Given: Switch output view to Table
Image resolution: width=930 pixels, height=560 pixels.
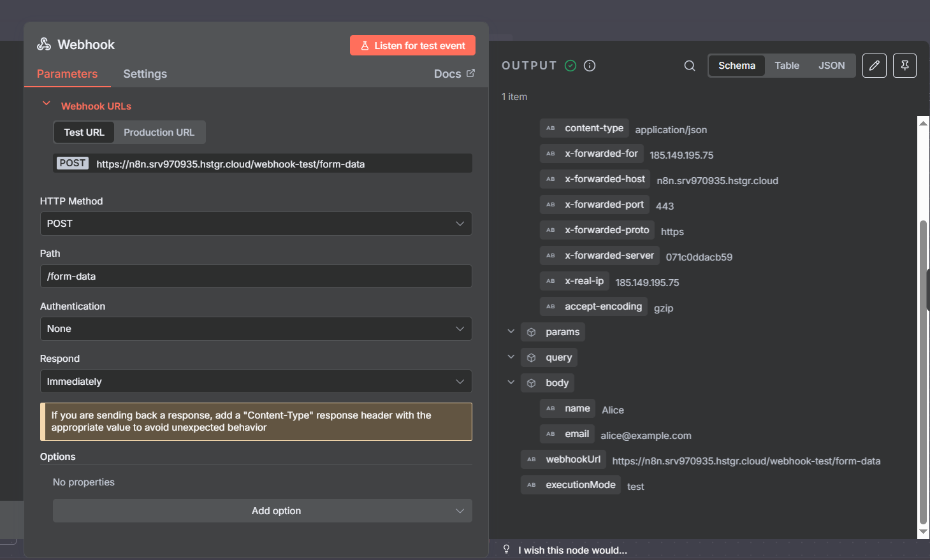Looking at the screenshot, I should click(x=787, y=66).
